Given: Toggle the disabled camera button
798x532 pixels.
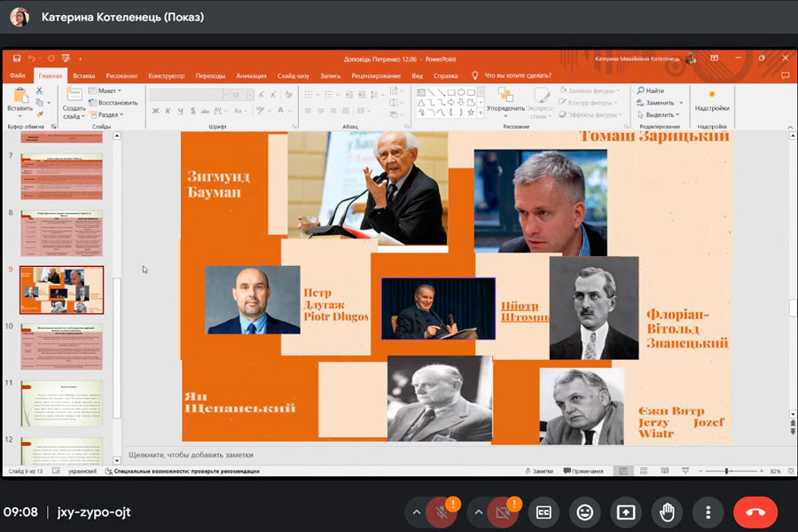Looking at the screenshot, I should [502, 512].
